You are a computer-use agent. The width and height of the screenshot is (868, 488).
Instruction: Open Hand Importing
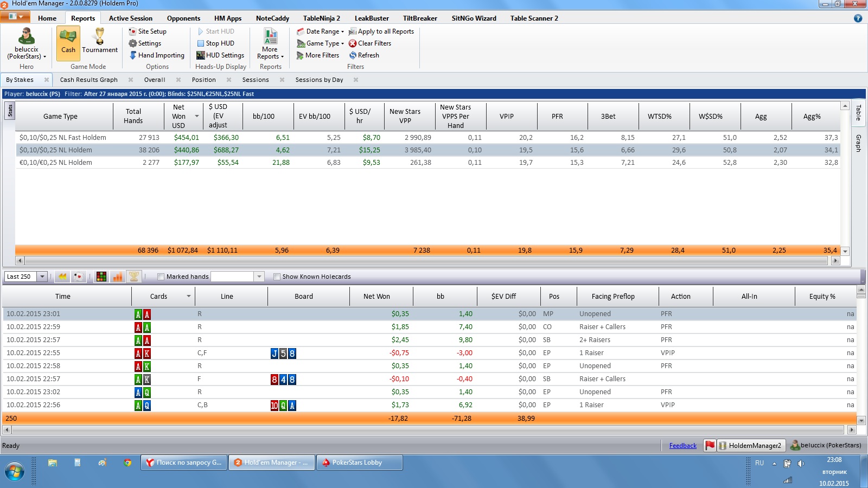[157, 55]
